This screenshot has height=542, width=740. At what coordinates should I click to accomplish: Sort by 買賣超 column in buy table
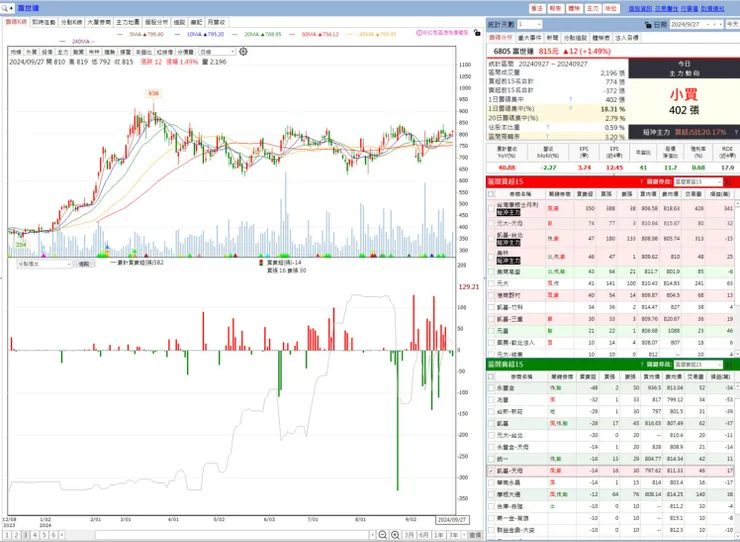[x=585, y=194]
